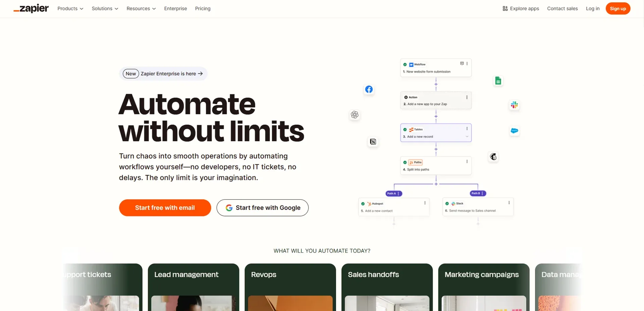Click the Webflow logo icon in step 1
Screen dimensions: 644x311
point(411,64)
